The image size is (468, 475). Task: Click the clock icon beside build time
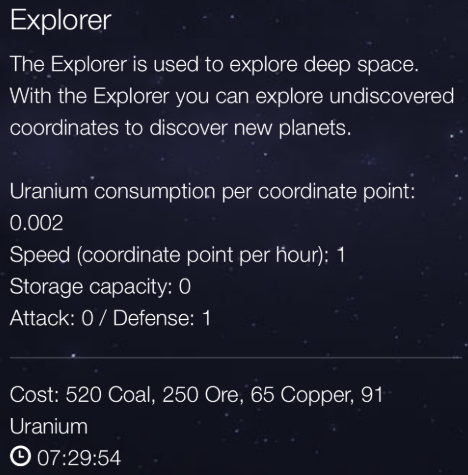pyautogui.click(x=20, y=457)
